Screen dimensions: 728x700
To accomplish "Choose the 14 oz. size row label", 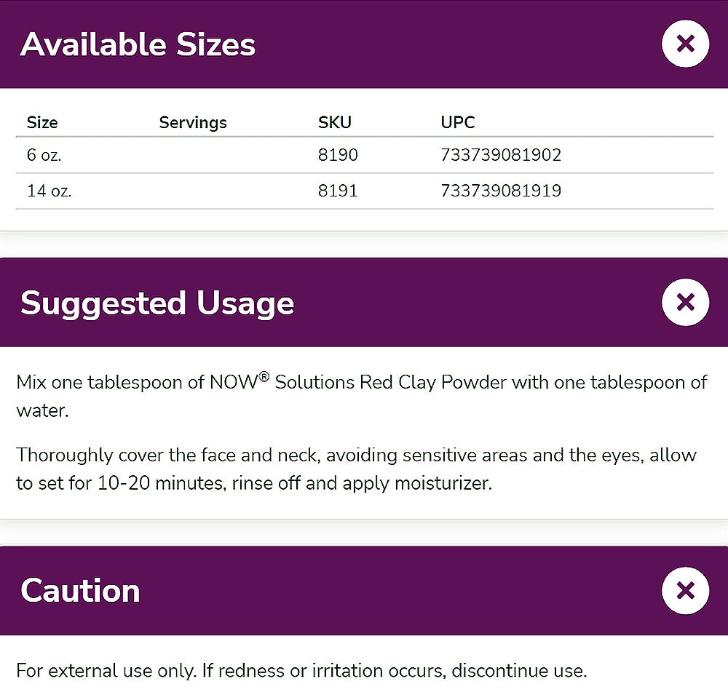I will pyautogui.click(x=49, y=191).
